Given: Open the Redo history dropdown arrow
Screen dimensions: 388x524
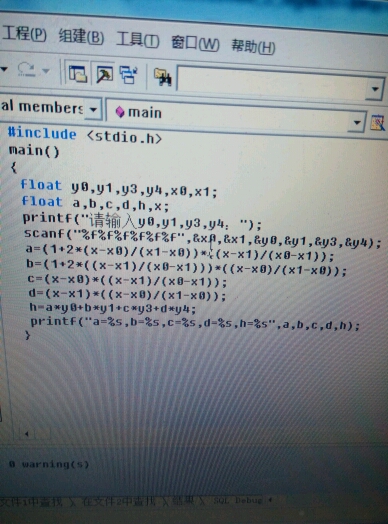Looking at the screenshot, I should [x=46, y=71].
